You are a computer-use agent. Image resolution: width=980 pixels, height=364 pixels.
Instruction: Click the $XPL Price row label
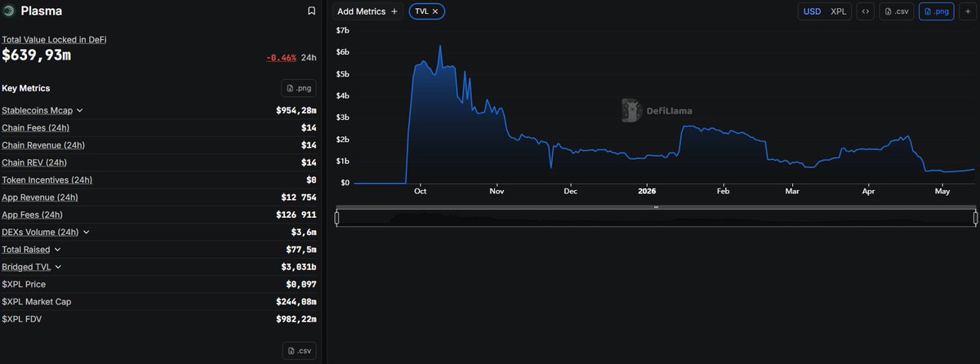pos(24,284)
